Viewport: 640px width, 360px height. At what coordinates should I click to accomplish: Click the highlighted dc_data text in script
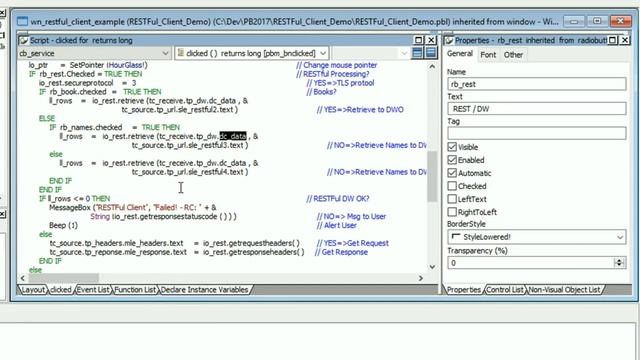pyautogui.click(x=233, y=136)
